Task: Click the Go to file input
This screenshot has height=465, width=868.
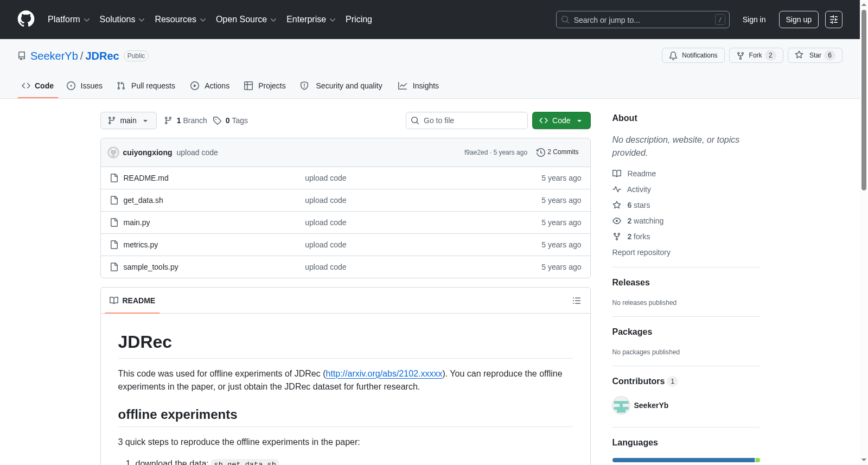Action: coord(467,120)
